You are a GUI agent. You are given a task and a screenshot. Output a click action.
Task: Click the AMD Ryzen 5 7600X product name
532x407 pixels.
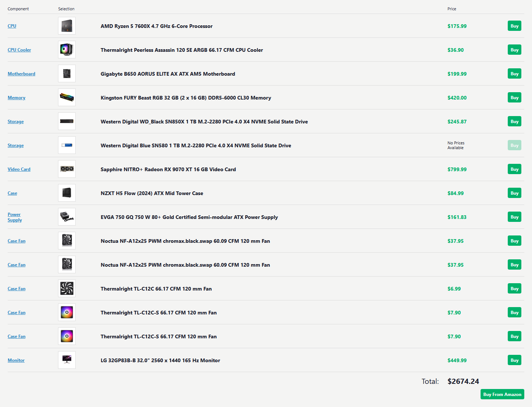(157, 26)
